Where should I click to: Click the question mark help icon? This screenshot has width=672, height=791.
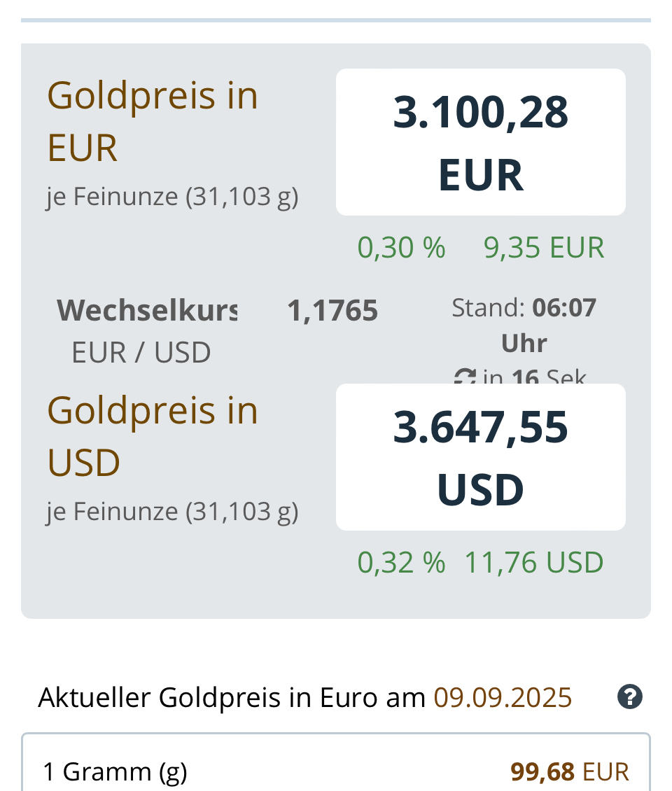629,697
